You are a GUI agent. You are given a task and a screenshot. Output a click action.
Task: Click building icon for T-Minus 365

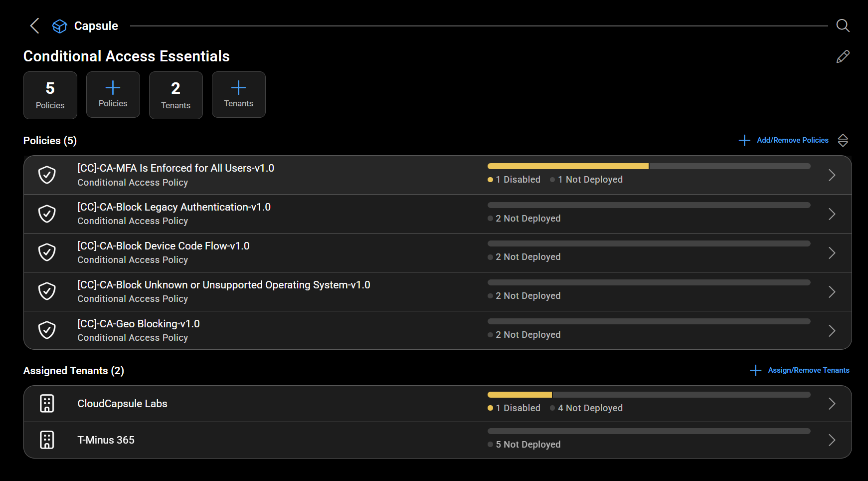47,440
